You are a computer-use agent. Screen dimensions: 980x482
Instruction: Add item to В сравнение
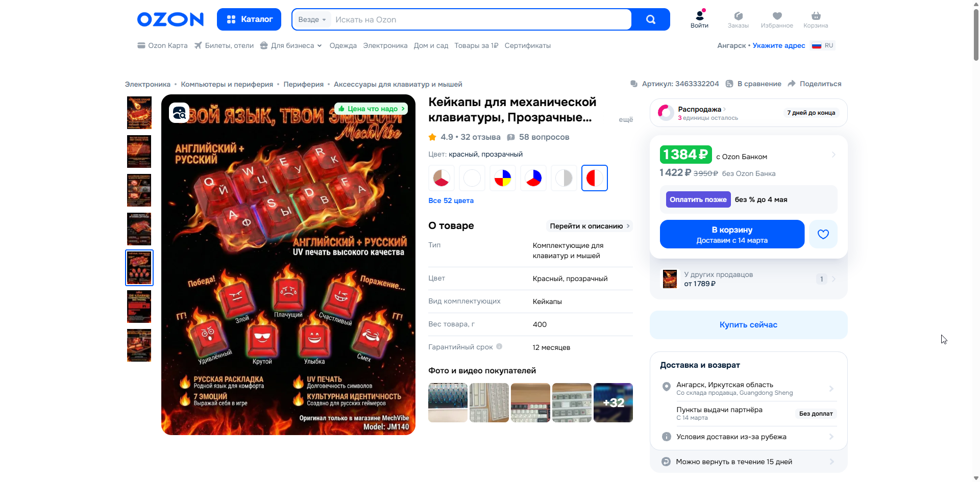pos(754,84)
